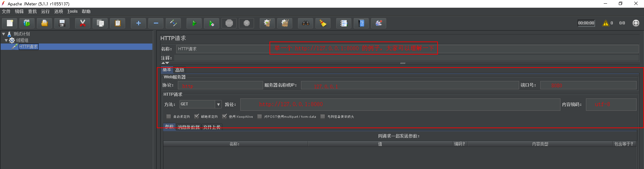The height and width of the screenshot is (169, 644).
Task: Switch to the 文件上传 tab
Action: [212, 127]
